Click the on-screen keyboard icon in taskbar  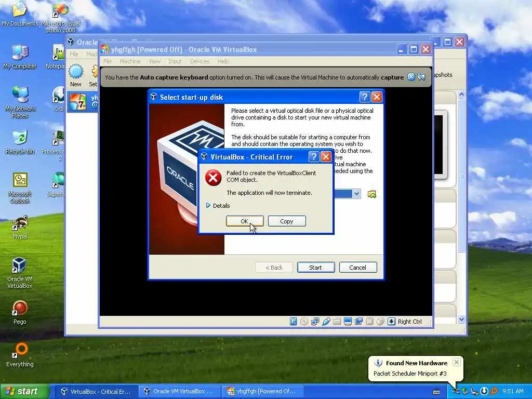pyautogui.click(x=436, y=392)
